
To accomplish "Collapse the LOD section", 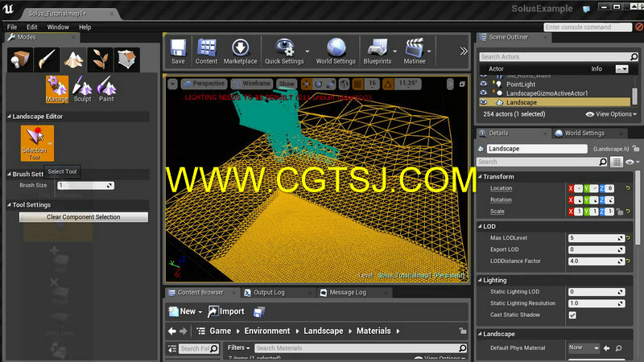I will point(480,226).
